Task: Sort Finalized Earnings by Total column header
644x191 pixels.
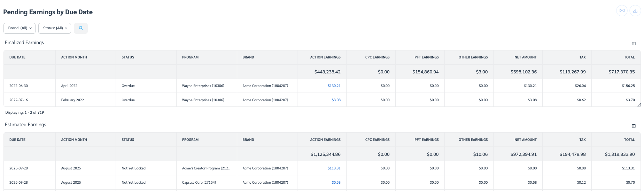Action: pos(629,57)
